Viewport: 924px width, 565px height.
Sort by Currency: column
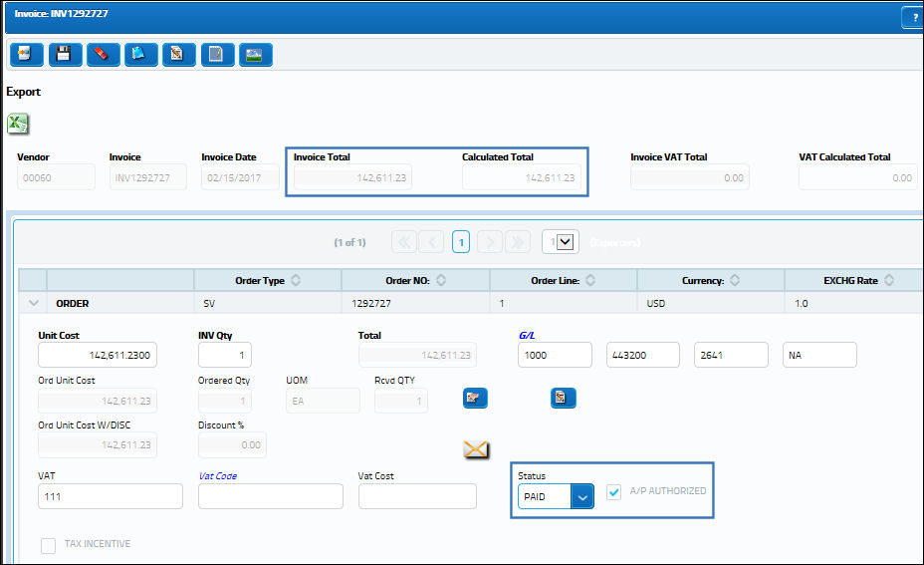point(735,280)
